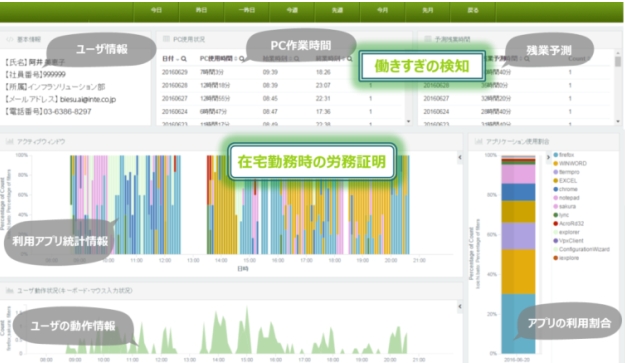Expand the legend arrow of active window chart

point(460,157)
